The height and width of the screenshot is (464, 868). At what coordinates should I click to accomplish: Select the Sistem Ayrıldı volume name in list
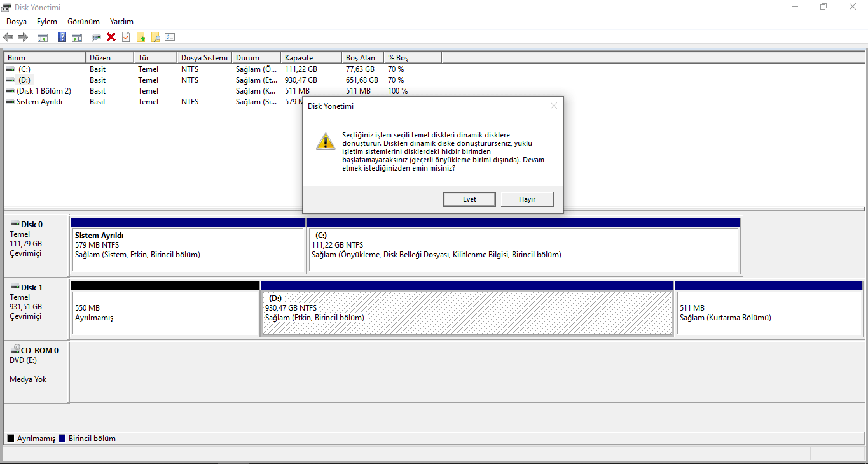[x=39, y=102]
